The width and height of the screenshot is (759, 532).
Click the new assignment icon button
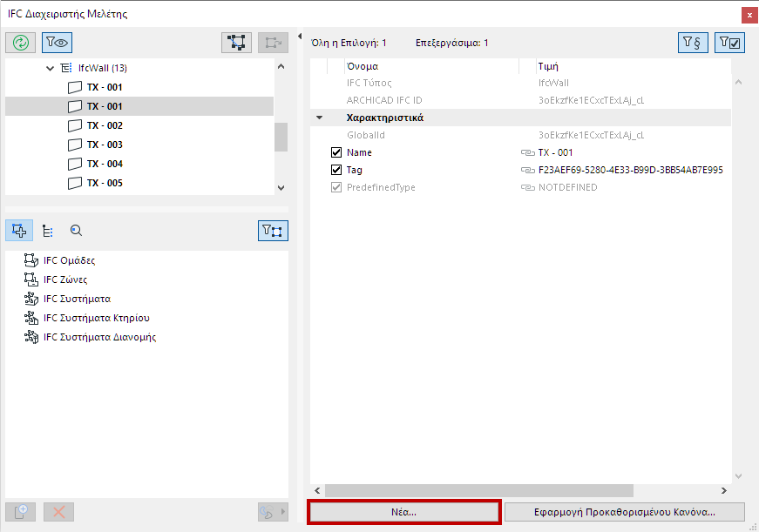tap(20, 512)
